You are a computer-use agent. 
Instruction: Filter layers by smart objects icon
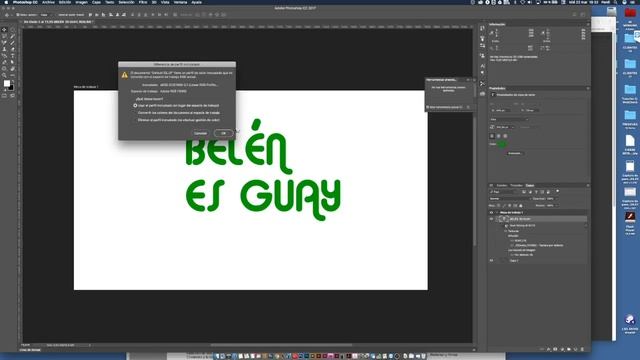(x=548, y=192)
